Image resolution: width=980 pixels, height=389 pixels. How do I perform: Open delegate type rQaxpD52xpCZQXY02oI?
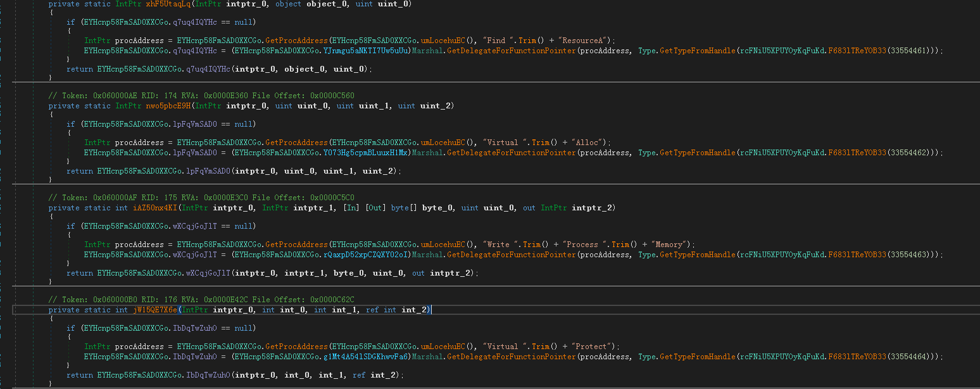[x=367, y=255]
